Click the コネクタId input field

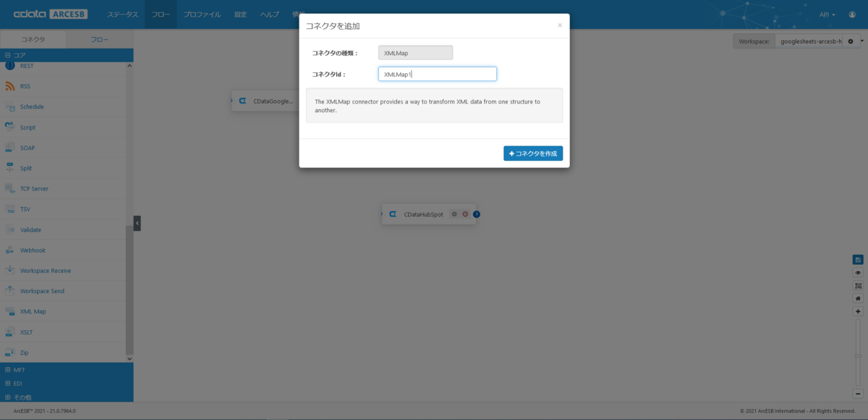pos(437,74)
